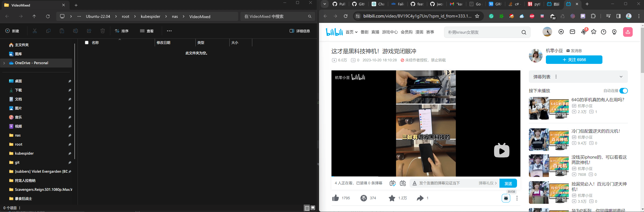Open the browser side panel icon

pos(619,16)
